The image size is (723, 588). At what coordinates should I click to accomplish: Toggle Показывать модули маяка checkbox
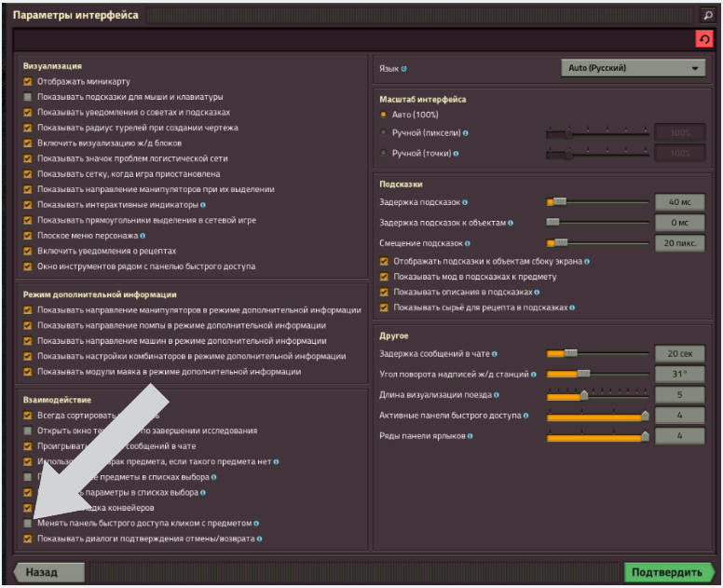click(28, 372)
